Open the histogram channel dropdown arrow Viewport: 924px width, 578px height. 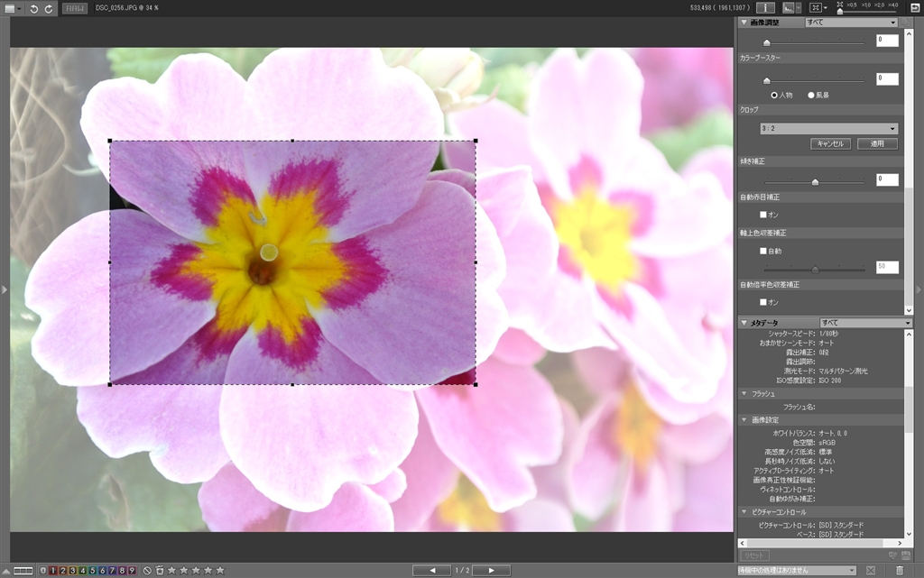(x=799, y=7)
